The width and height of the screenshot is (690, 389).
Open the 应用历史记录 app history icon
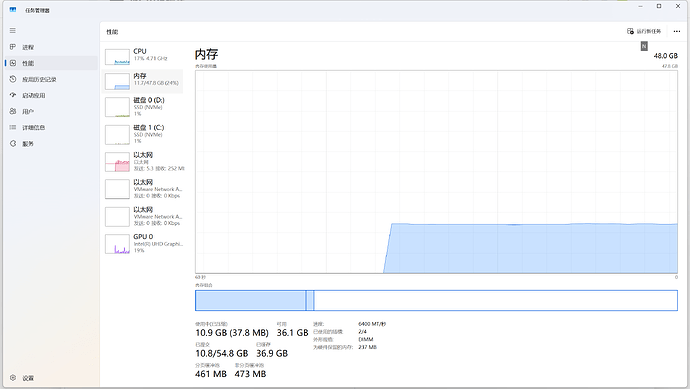click(13, 79)
